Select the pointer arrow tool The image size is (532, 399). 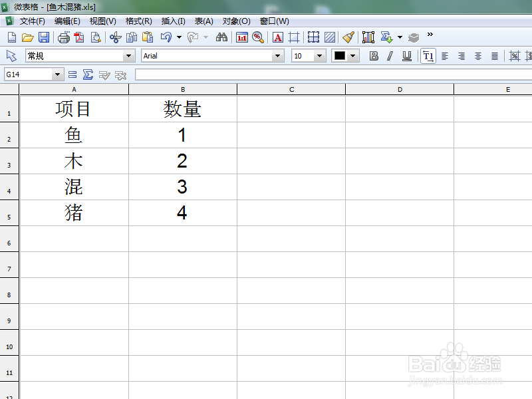tap(11, 56)
